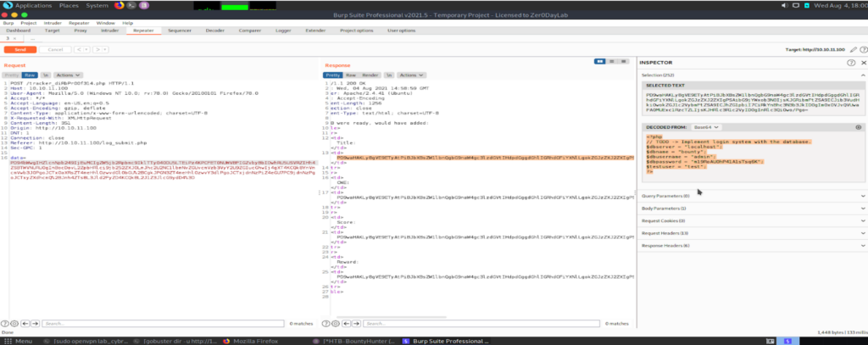The width and height of the screenshot is (868, 345).
Task: Open the Burp menu
Action: [x=8, y=23]
